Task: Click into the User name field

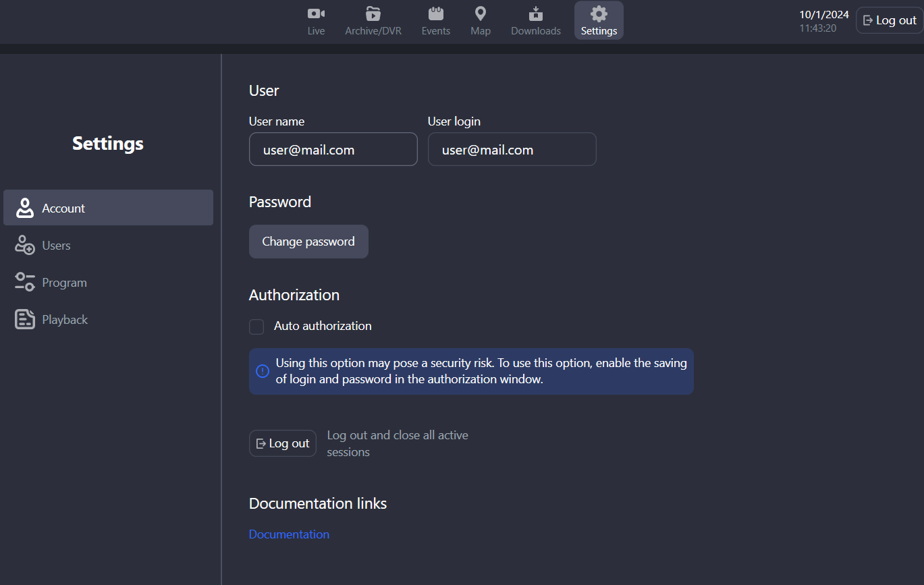Action: point(333,150)
